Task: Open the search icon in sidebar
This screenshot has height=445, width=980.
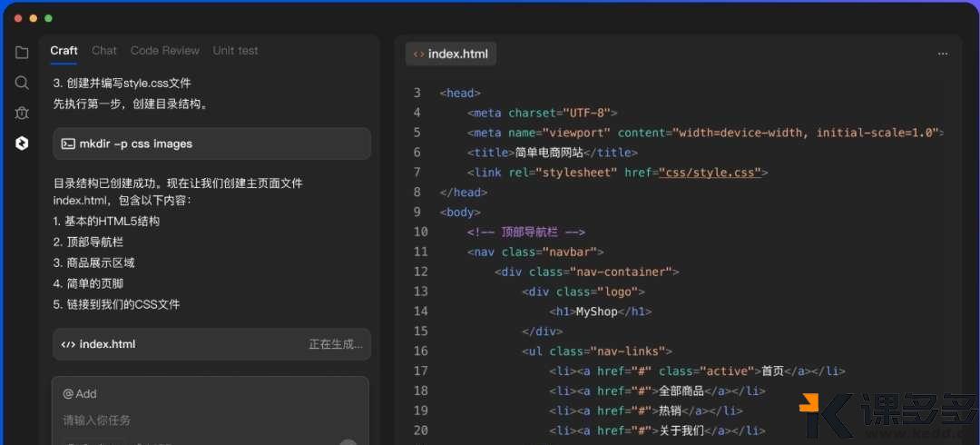Action: (22, 83)
